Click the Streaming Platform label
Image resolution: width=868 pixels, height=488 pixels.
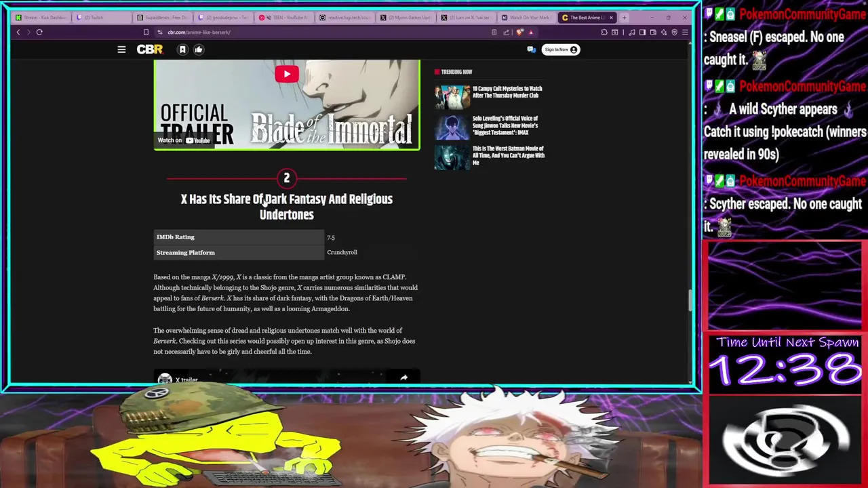(x=186, y=253)
